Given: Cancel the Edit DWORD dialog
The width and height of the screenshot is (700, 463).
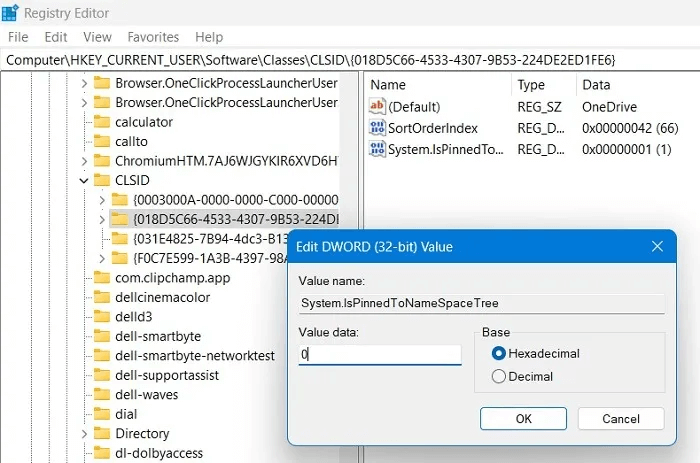Looking at the screenshot, I should click(621, 419).
